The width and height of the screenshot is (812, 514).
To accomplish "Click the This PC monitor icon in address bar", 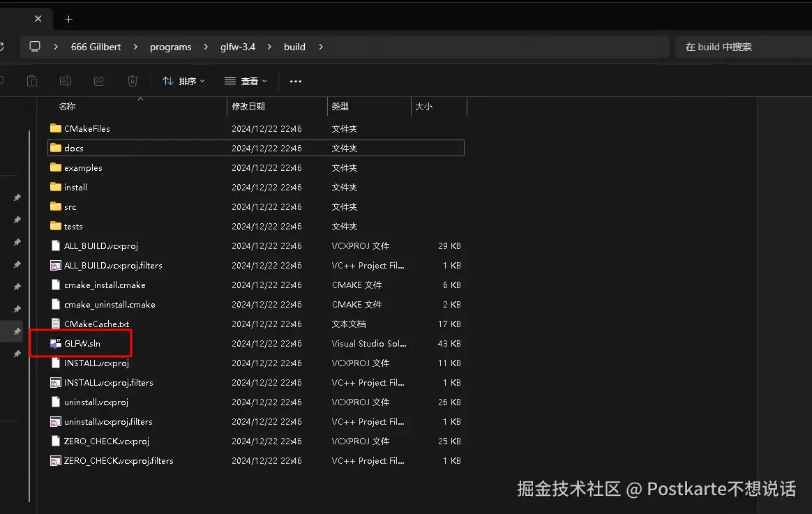I will pos(35,47).
